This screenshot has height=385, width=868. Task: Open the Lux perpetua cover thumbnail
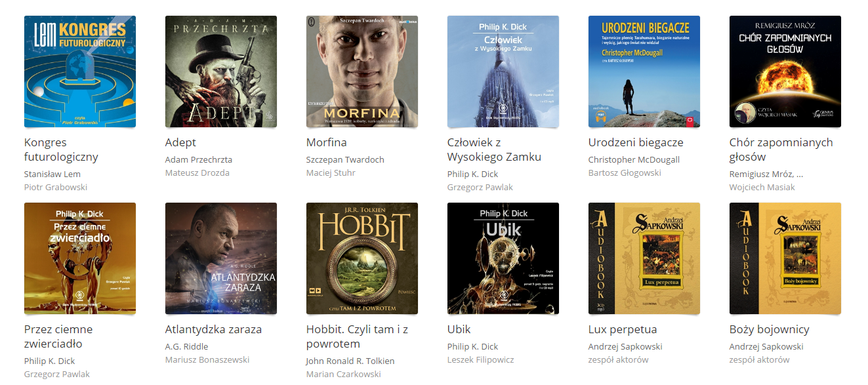(644, 258)
